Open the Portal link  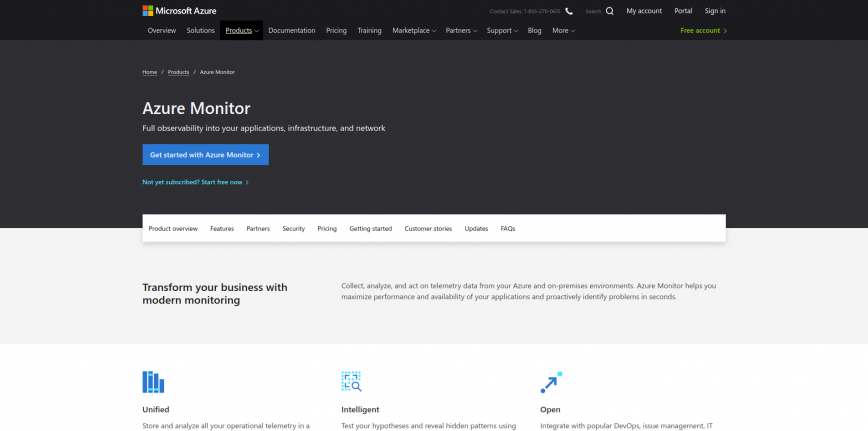tap(683, 11)
